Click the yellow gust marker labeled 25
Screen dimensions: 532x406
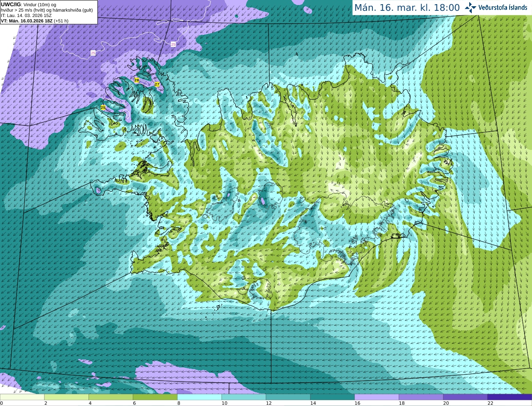103,108
